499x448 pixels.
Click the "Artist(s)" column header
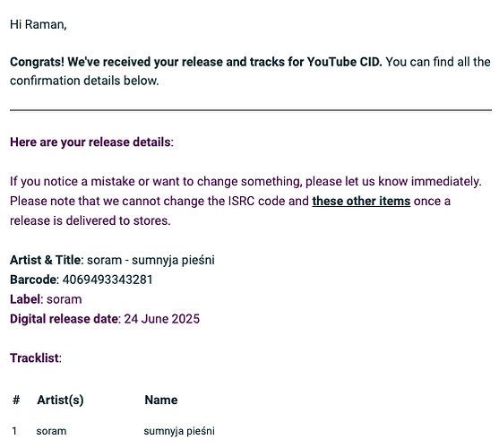[60, 400]
